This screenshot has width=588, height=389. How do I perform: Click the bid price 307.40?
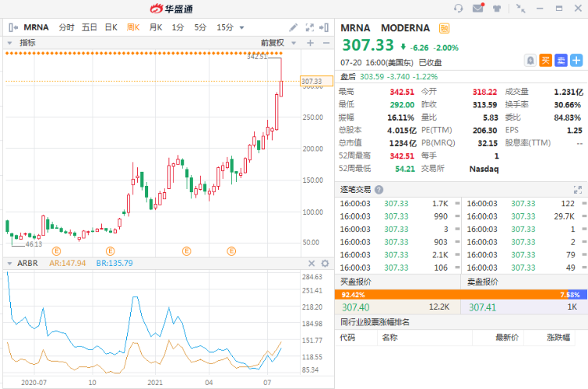pos(355,307)
